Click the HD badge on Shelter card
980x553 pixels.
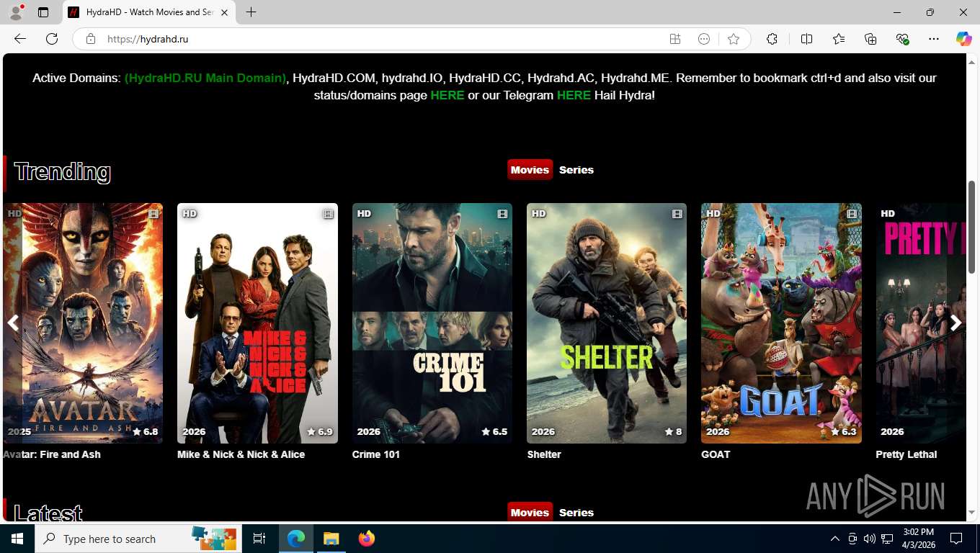[539, 214]
